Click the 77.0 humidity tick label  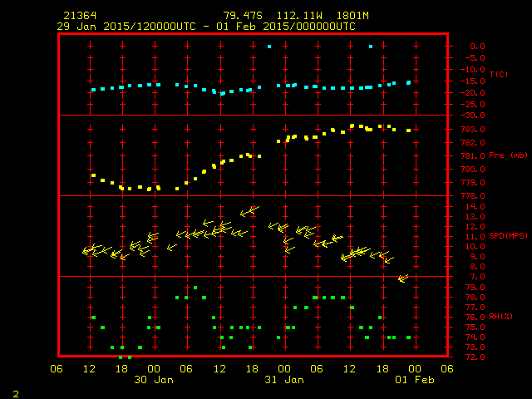[475, 308]
